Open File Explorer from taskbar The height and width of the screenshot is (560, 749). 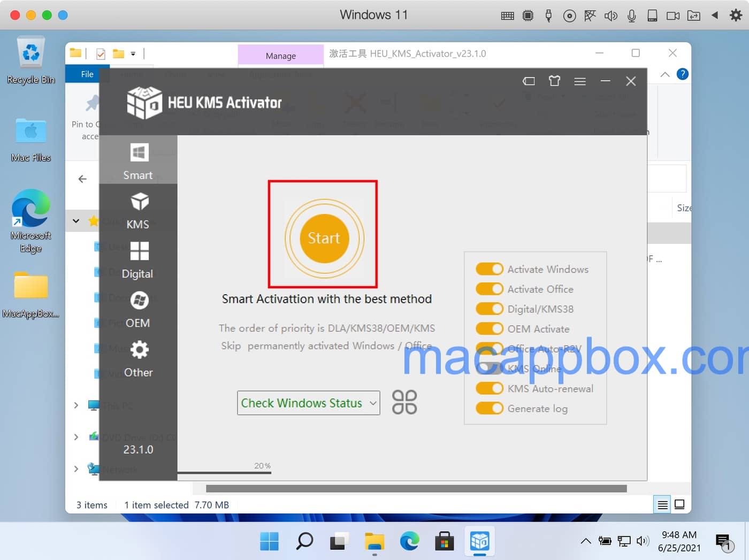pyautogui.click(x=374, y=541)
